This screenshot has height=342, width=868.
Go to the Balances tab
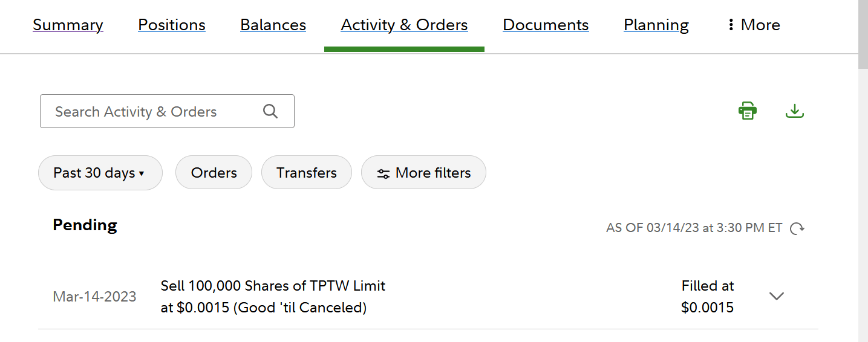(273, 25)
